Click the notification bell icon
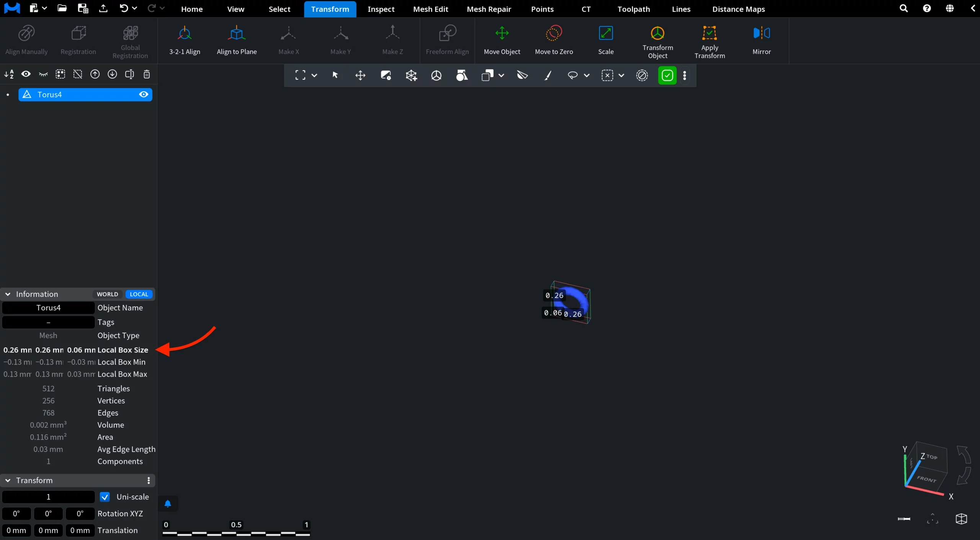Screen dimensions: 980x540 pos(168,504)
